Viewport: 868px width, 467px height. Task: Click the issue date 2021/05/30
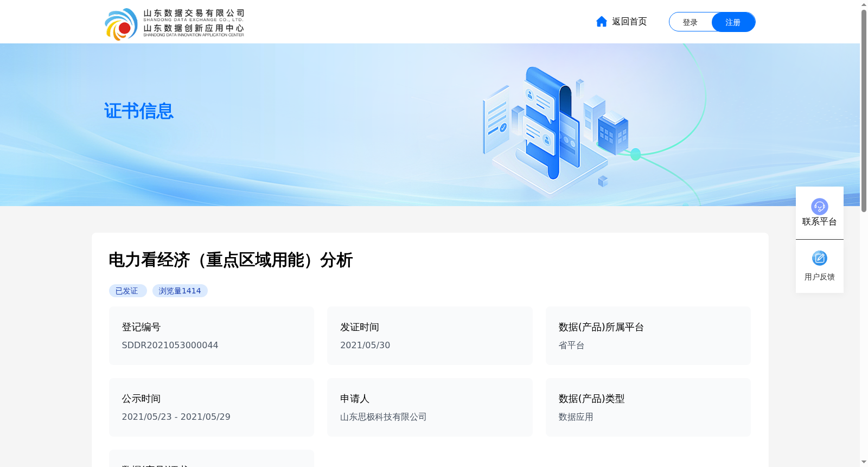pos(365,346)
